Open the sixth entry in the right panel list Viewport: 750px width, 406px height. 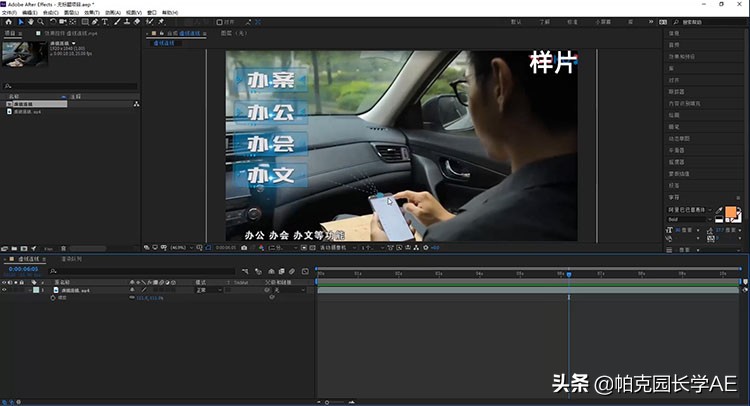pyautogui.click(x=676, y=91)
